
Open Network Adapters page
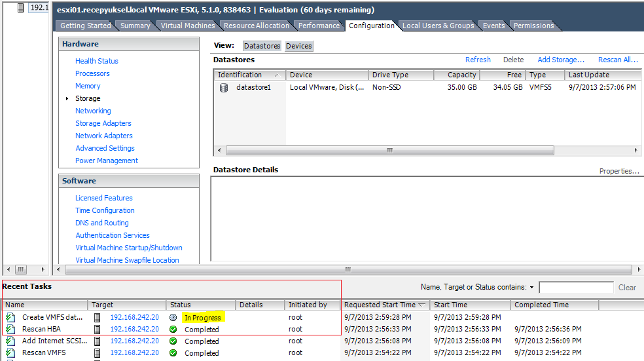pyautogui.click(x=104, y=136)
